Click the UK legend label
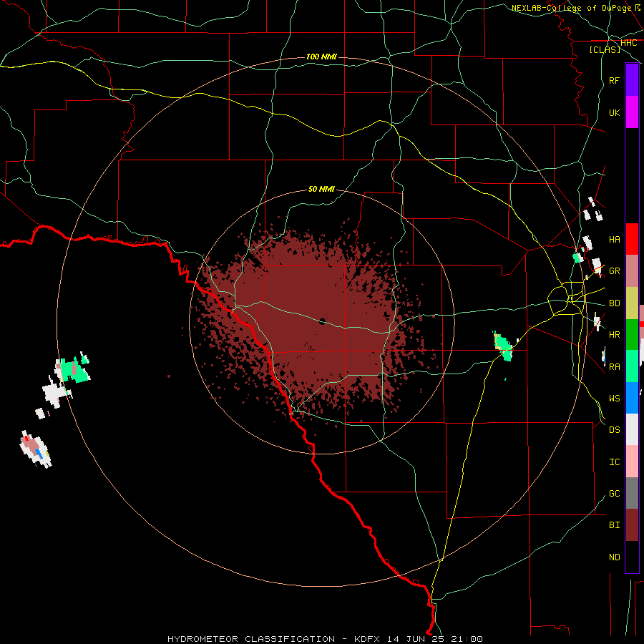 [614, 112]
